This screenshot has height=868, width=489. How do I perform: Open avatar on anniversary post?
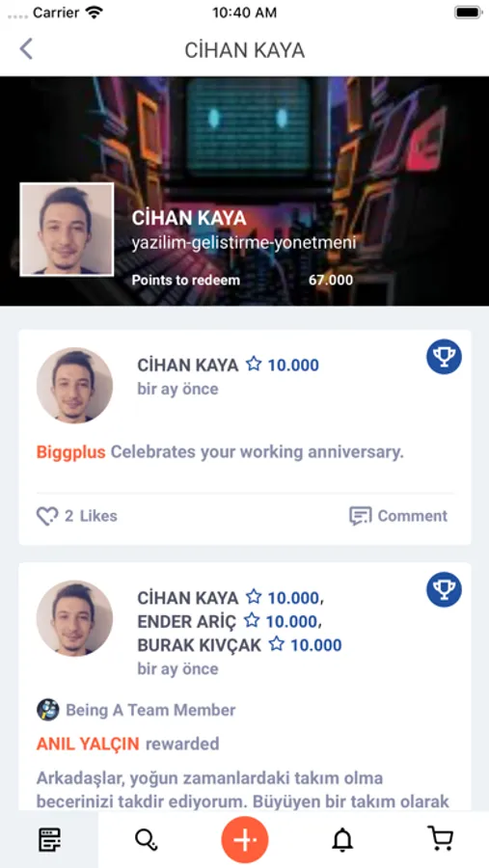(75, 386)
